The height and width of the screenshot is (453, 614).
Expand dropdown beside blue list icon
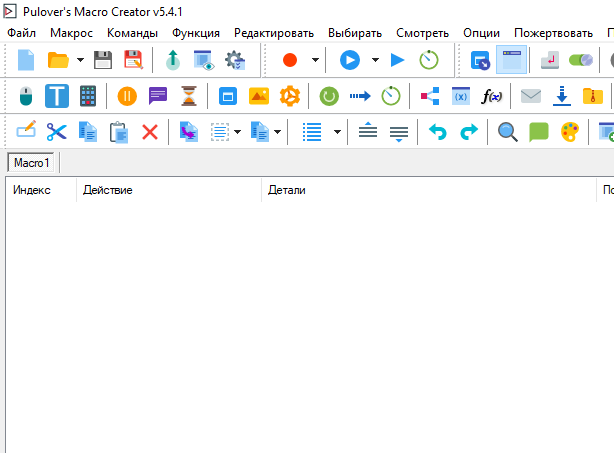tap(338, 132)
